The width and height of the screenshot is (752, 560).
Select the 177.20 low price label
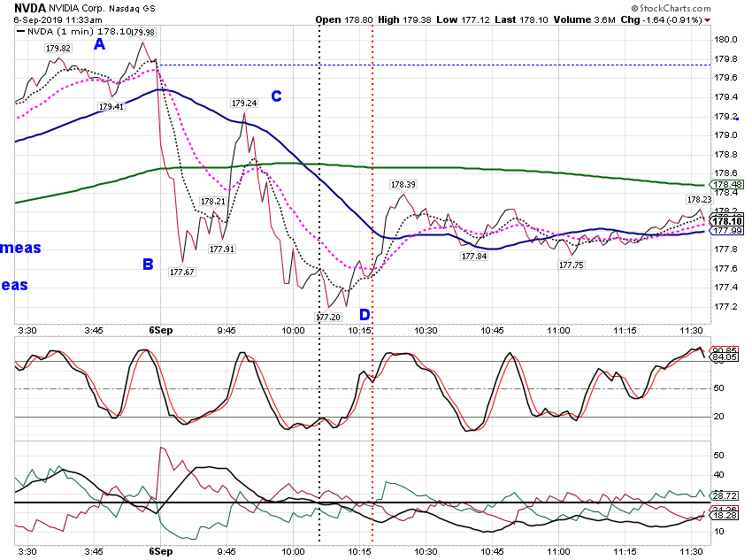point(328,317)
